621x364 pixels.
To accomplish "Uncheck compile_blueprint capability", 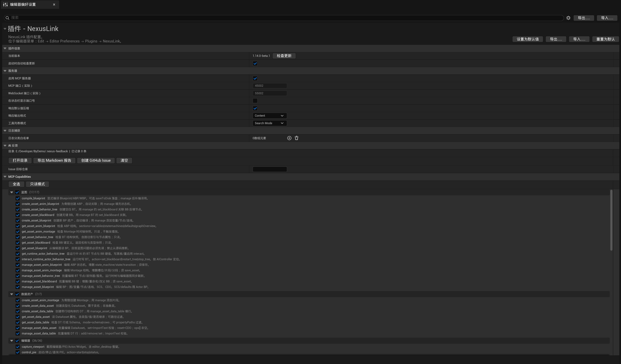I will point(17,199).
